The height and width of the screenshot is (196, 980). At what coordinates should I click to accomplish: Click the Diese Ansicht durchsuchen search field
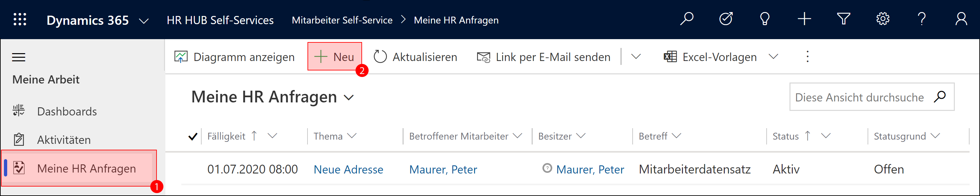860,97
